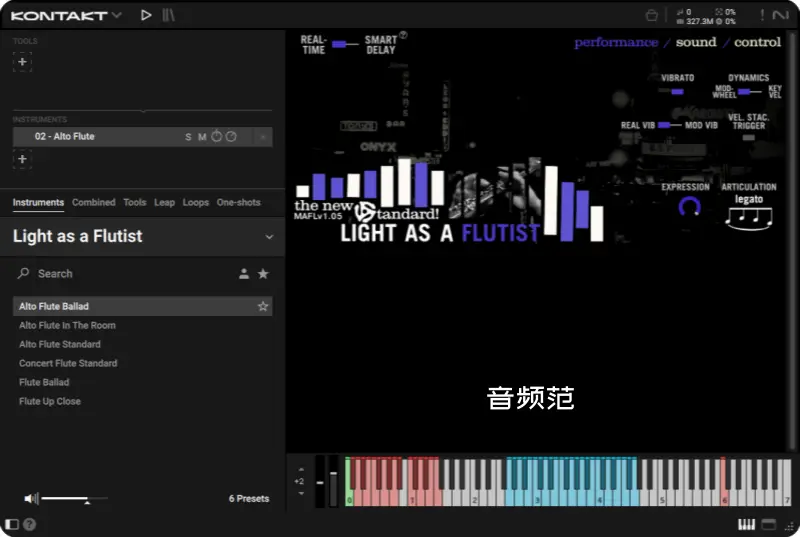Favorite the Alto Flute Ballad preset star

point(263,306)
